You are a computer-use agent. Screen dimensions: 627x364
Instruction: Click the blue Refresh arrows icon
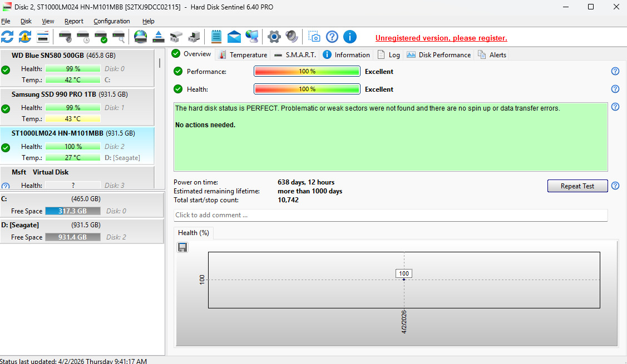coord(7,37)
